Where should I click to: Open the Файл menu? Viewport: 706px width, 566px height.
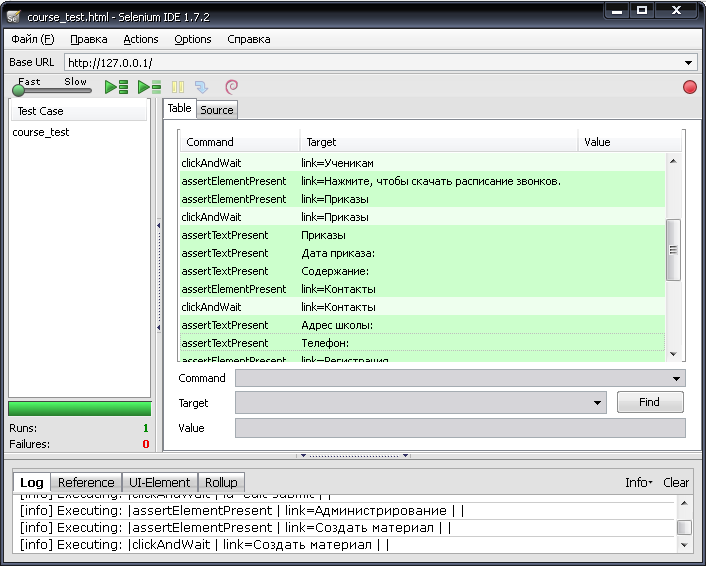(32, 39)
